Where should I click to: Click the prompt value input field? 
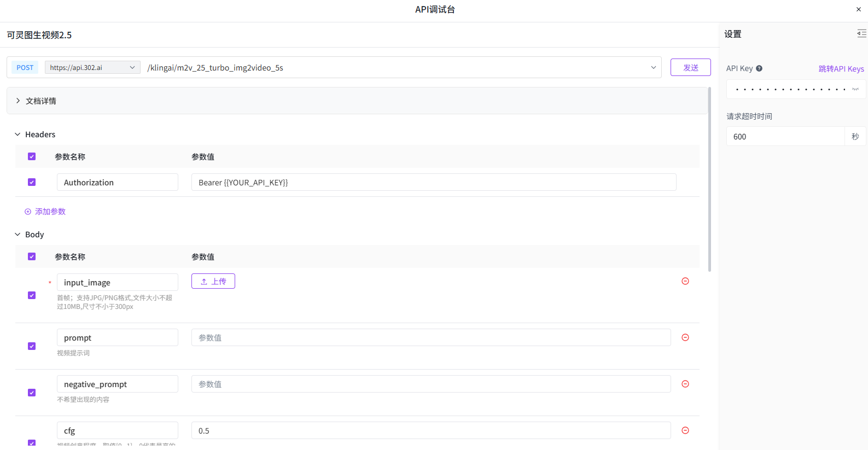(x=430, y=338)
